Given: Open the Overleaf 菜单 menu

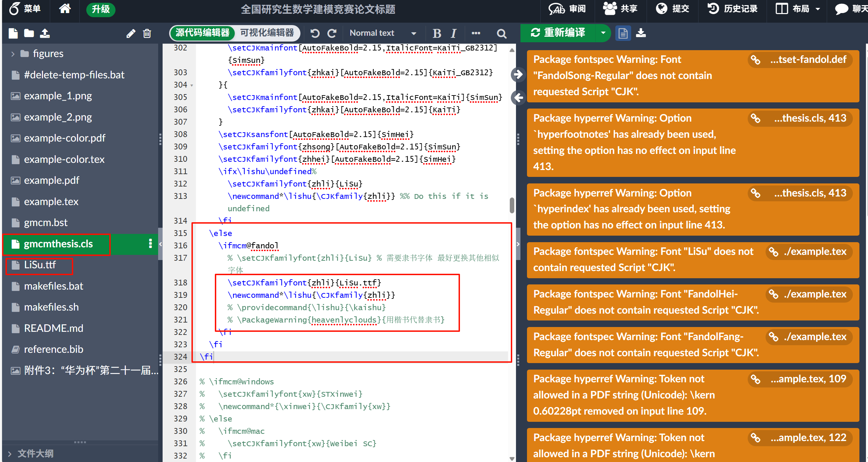Looking at the screenshot, I should tap(25, 9).
